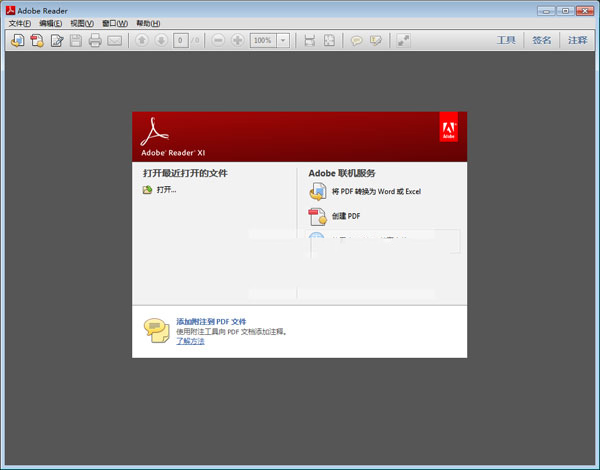Click the Create PDF toolbar icon
Viewport: 600px width, 470px height.
point(37,40)
